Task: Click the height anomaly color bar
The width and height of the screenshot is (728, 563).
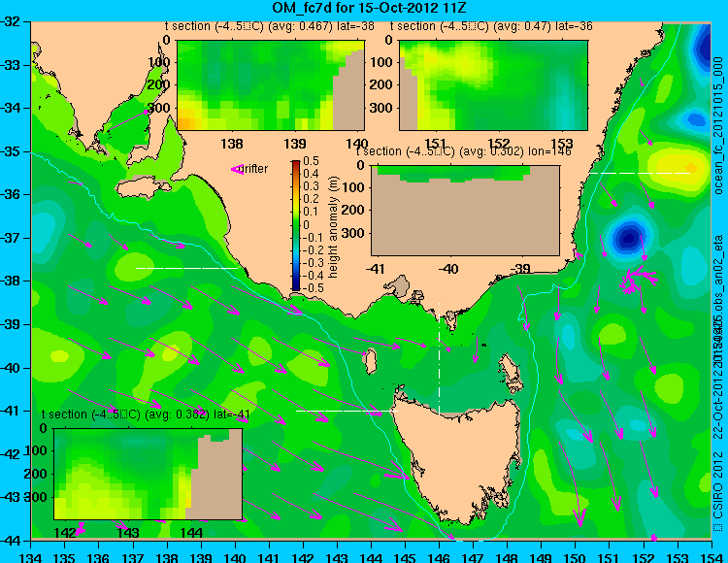Action: 296,225
